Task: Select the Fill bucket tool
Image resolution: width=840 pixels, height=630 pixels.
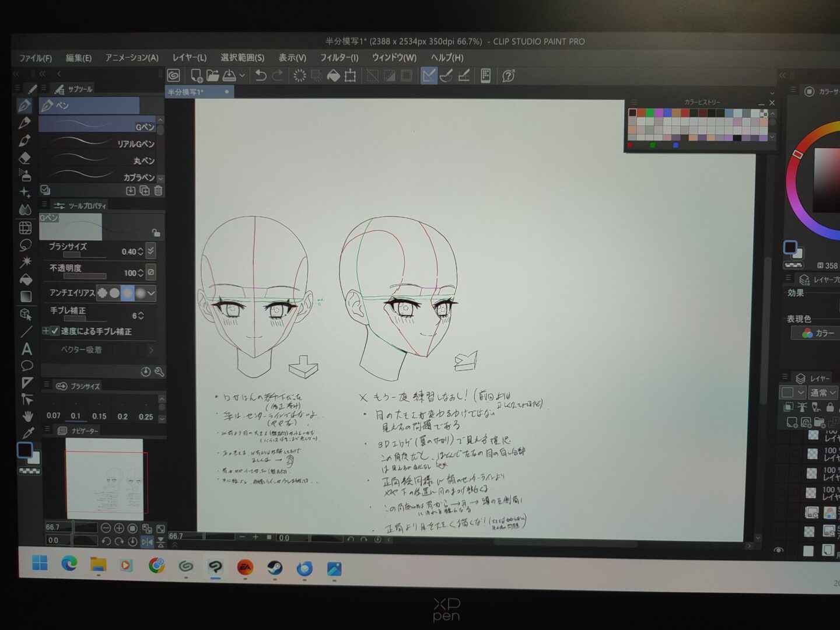Action: pos(26,279)
